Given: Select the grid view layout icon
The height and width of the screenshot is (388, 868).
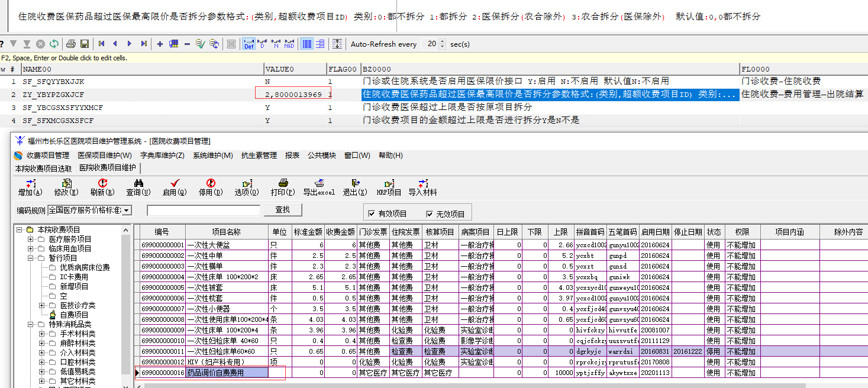Looking at the screenshot, I should tap(306, 44).
